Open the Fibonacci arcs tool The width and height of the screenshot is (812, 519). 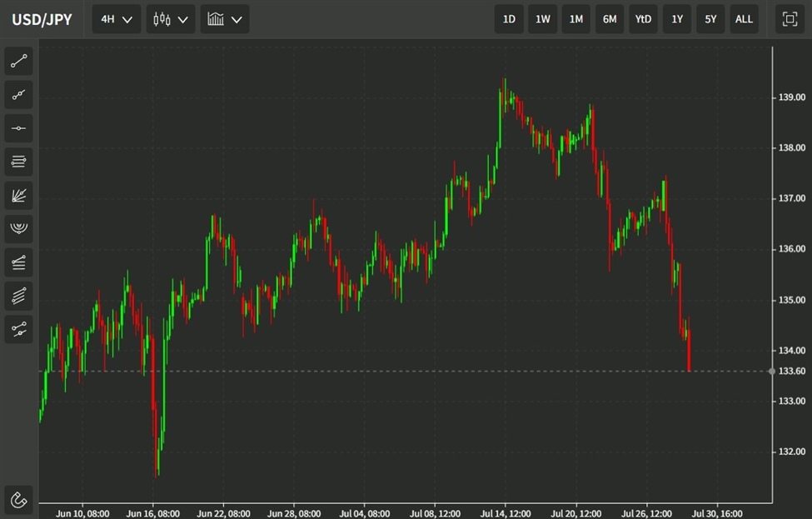tap(18, 227)
